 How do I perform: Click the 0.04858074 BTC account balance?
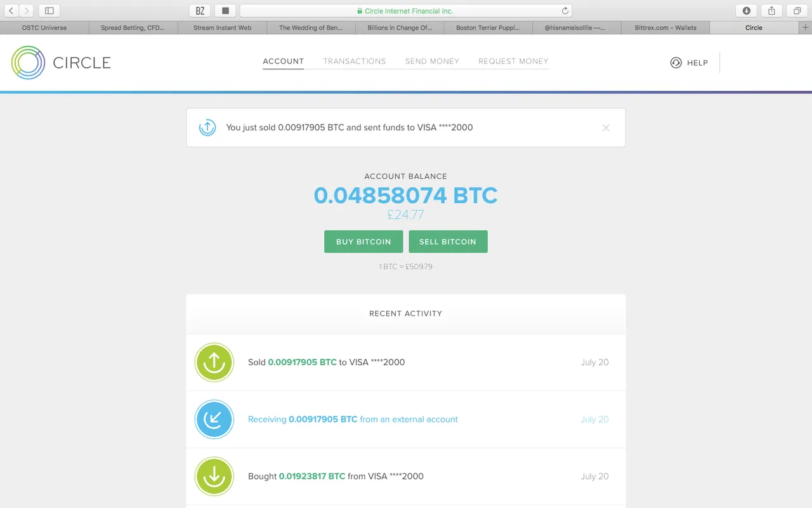point(406,196)
